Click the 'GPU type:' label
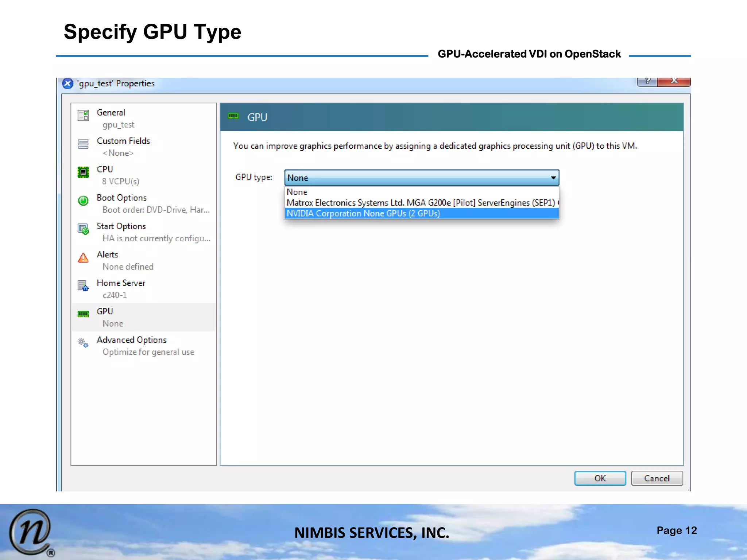This screenshot has height=560, width=747. coord(254,178)
